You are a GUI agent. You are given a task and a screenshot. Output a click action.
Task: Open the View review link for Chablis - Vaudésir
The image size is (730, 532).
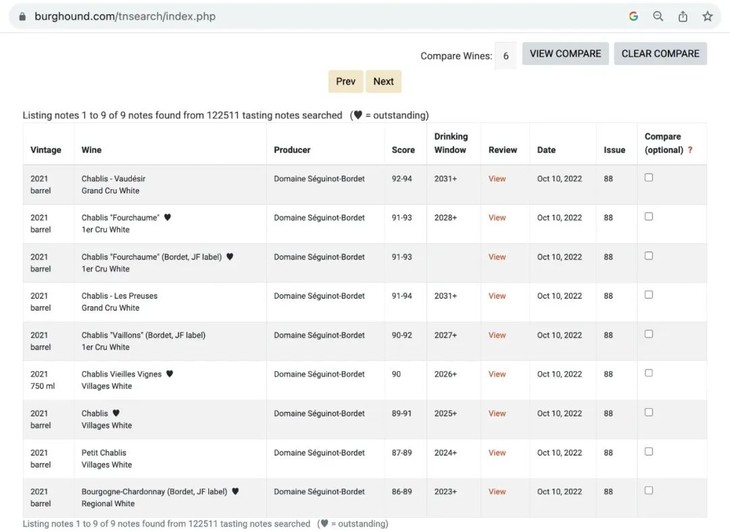click(x=497, y=179)
